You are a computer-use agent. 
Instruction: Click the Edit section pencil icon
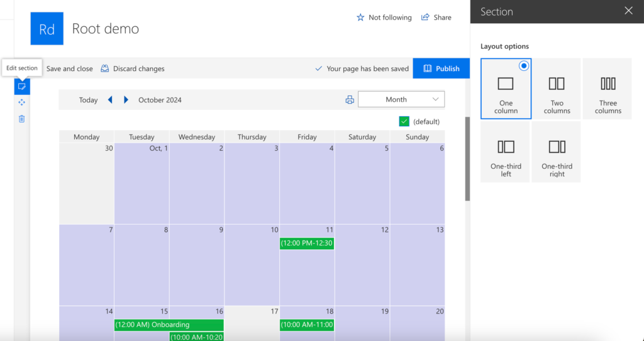22,87
